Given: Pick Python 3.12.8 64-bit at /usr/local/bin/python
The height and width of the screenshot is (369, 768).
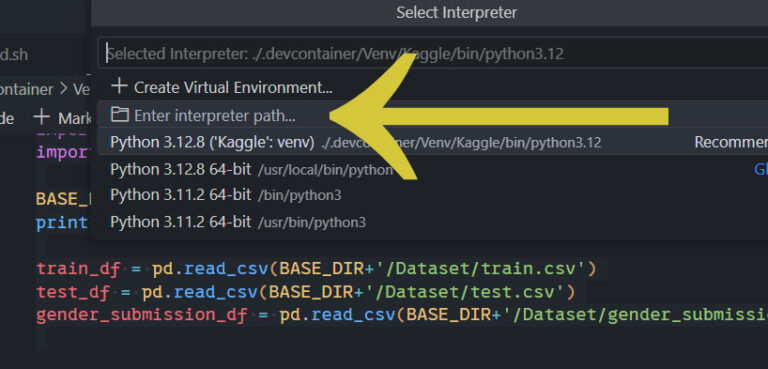Looking at the screenshot, I should click(430, 169).
